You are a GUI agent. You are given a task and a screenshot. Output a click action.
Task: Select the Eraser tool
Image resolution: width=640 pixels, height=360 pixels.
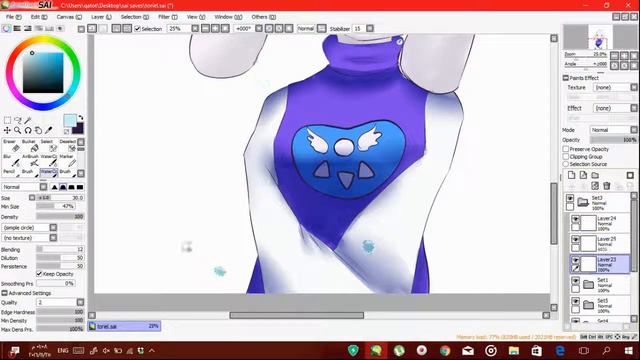click(x=11, y=146)
